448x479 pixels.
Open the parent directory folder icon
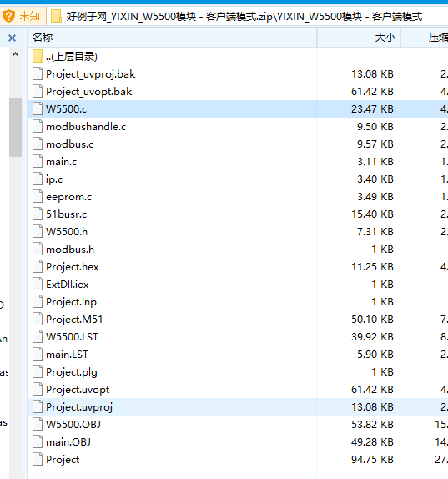click(38, 57)
